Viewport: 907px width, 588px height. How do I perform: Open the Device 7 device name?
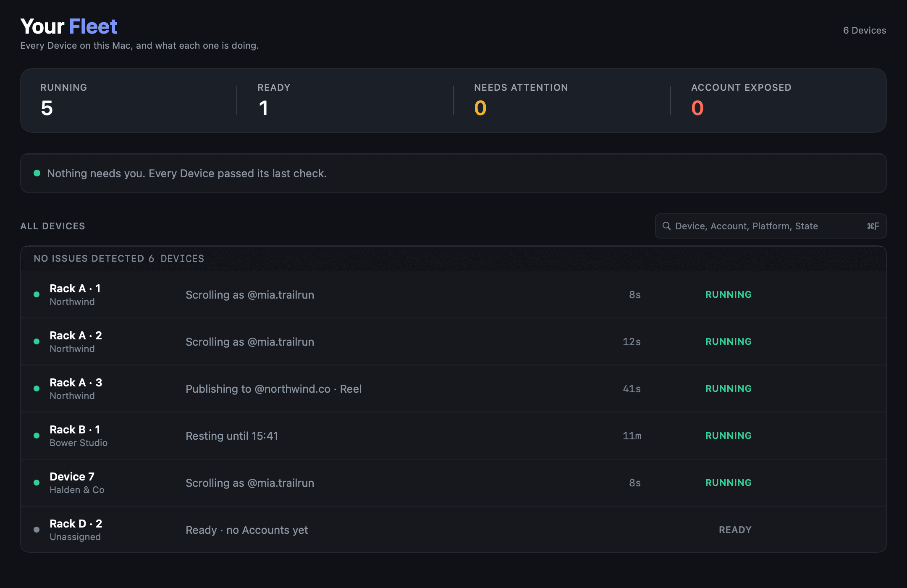(72, 477)
